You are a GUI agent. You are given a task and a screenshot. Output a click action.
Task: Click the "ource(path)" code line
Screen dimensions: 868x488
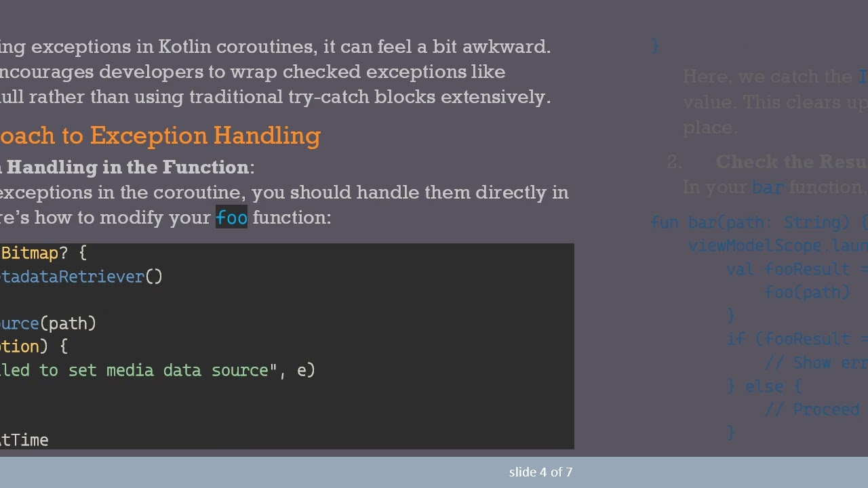(x=49, y=323)
